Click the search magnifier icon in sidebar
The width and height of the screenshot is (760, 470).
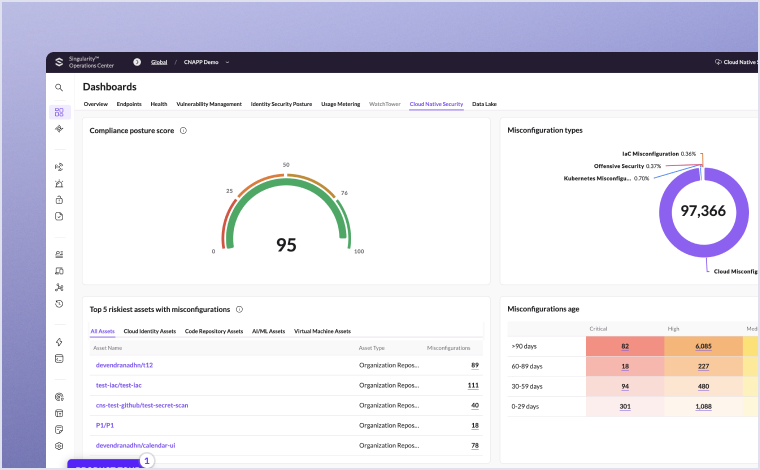(x=59, y=88)
